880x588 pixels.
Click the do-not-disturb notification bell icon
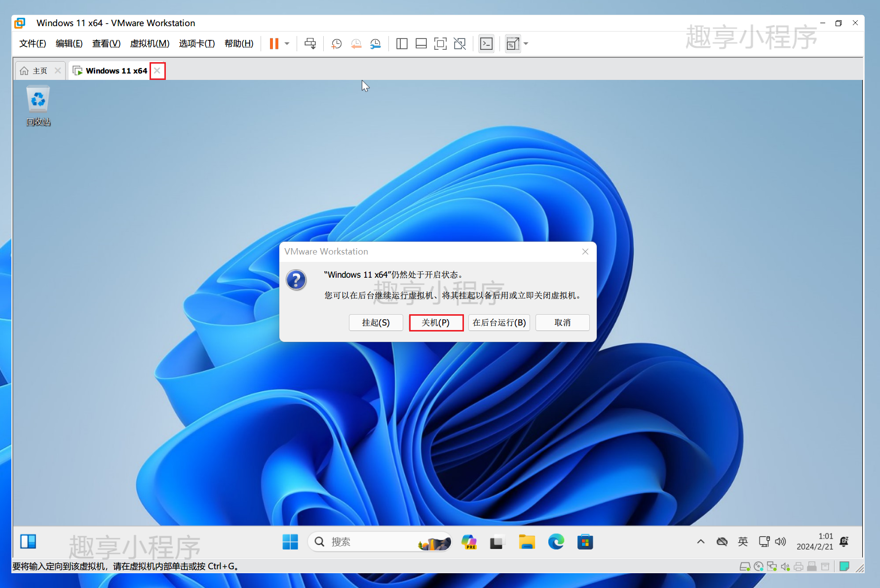[844, 542]
